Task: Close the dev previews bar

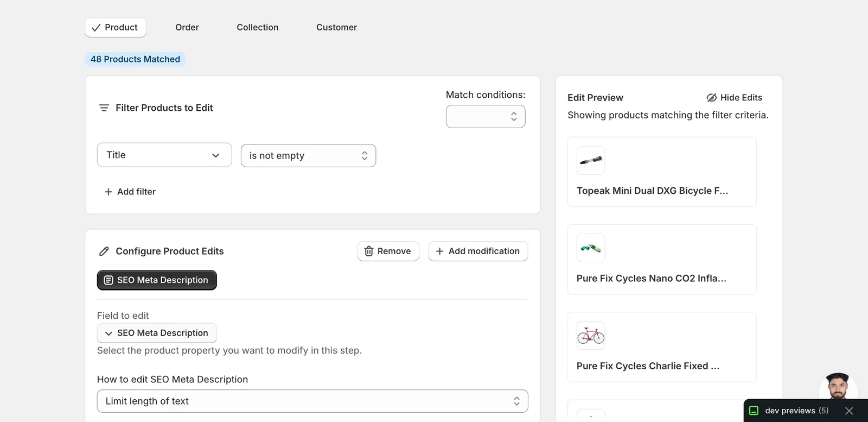Action: click(x=849, y=411)
